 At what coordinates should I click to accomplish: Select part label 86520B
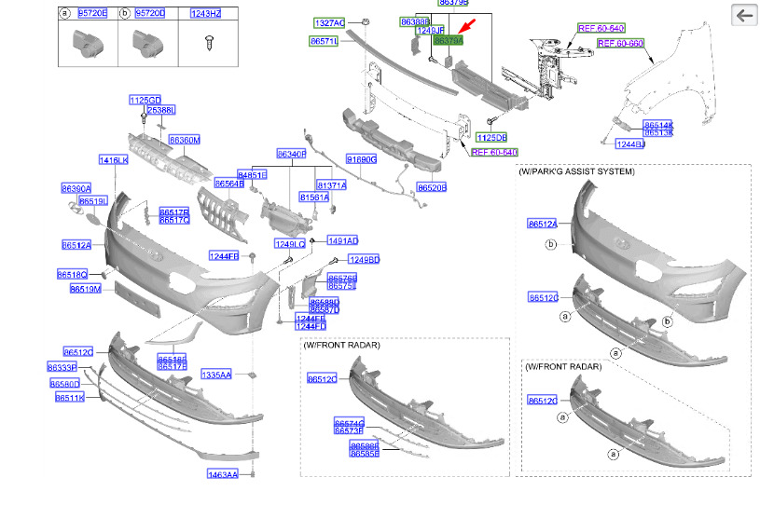pyautogui.click(x=432, y=187)
